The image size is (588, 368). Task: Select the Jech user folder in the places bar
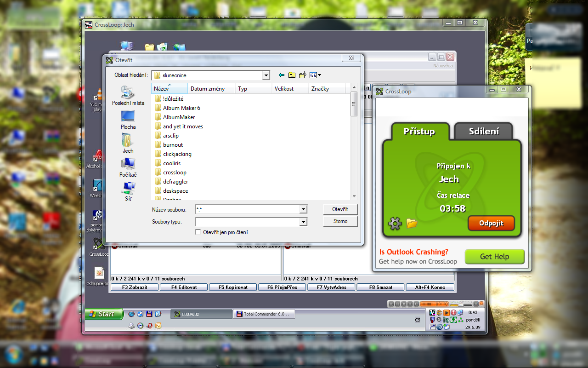point(128,144)
